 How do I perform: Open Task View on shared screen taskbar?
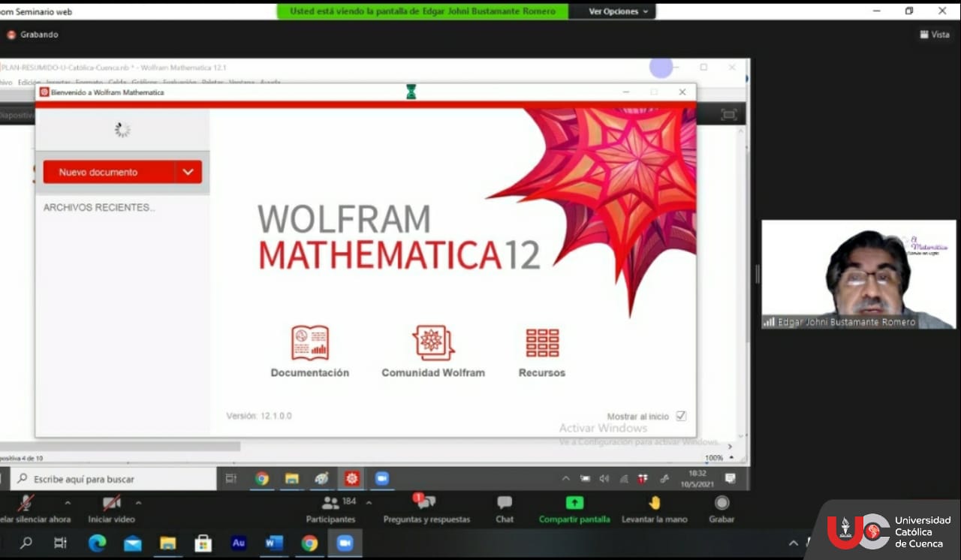(231, 479)
